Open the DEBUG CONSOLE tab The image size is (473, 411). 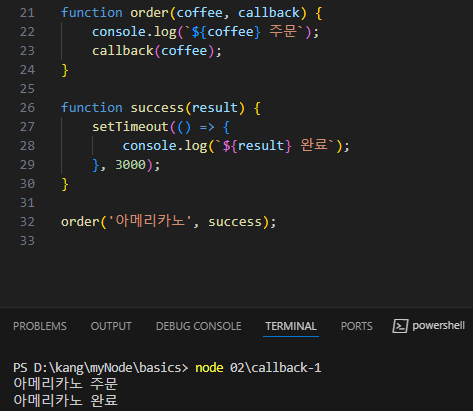199,326
